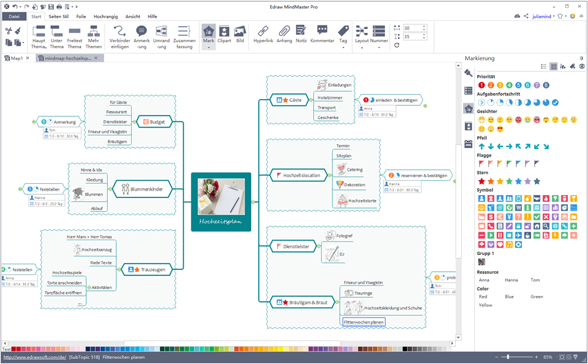This screenshot has height=364, width=588.
Task: Select priority 1 red marker icon
Action: [x=482, y=85]
